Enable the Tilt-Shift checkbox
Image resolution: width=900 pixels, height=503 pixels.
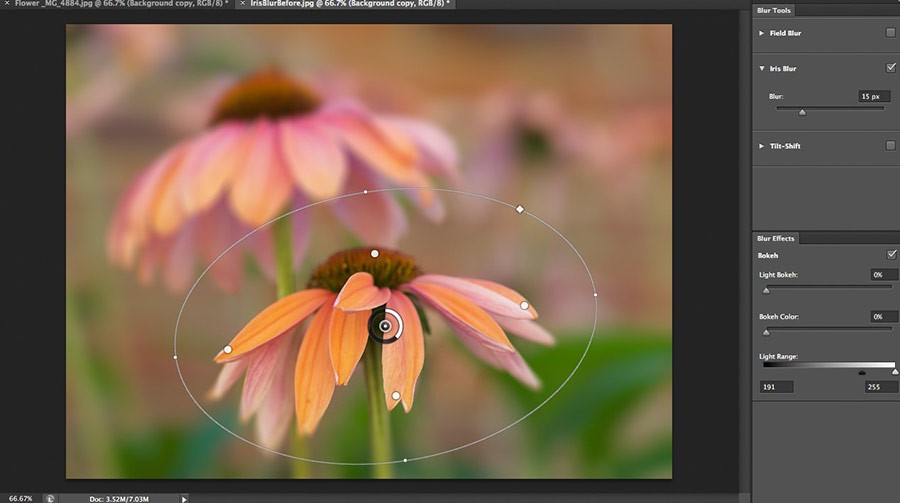pyautogui.click(x=890, y=146)
